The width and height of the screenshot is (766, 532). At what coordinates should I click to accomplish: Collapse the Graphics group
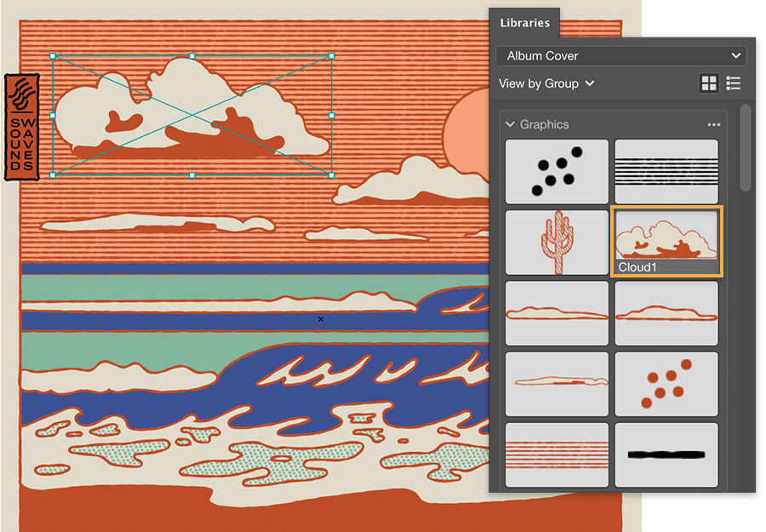(510, 124)
